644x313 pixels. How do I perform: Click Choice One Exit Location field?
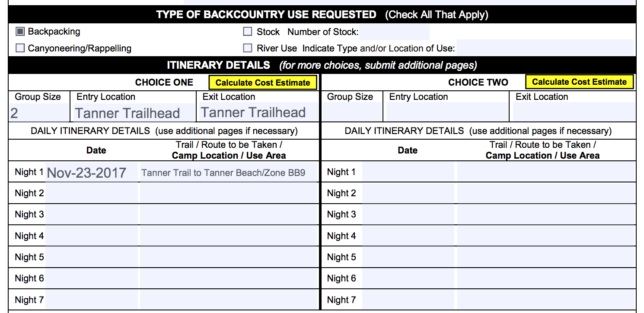click(258, 112)
